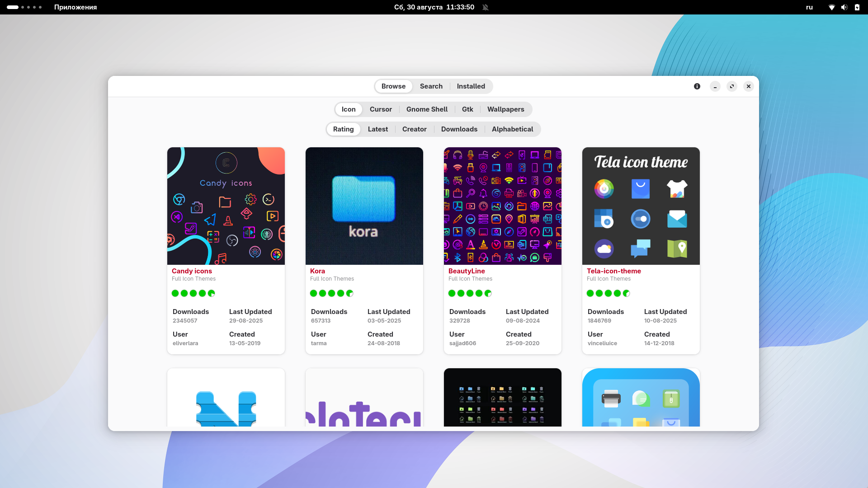Open the clock showing Сб, 30 августа

pyautogui.click(x=434, y=7)
